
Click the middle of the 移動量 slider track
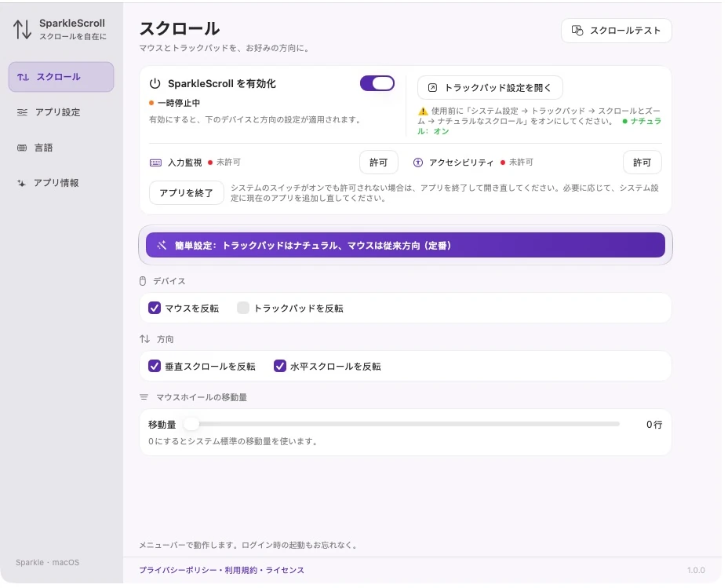(402, 424)
